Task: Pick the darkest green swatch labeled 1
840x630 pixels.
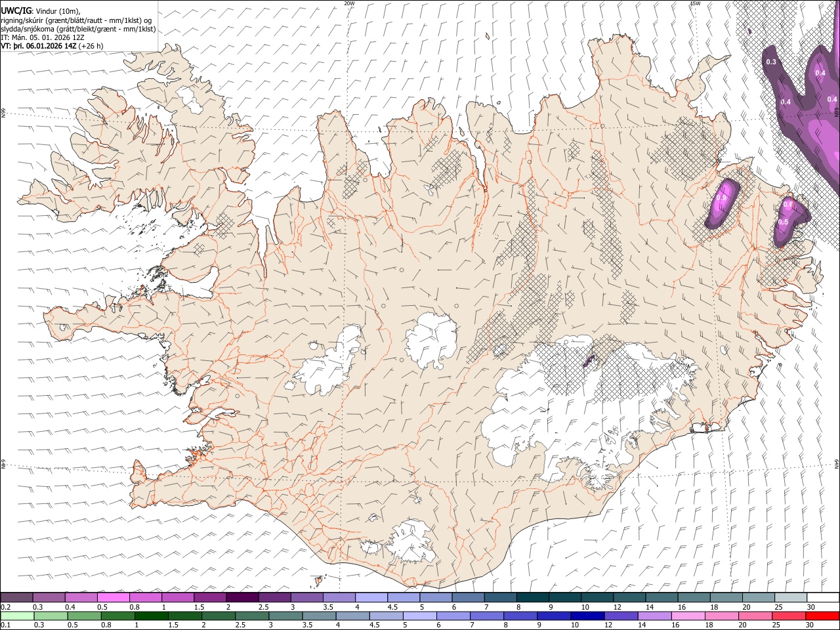Action: (151, 616)
